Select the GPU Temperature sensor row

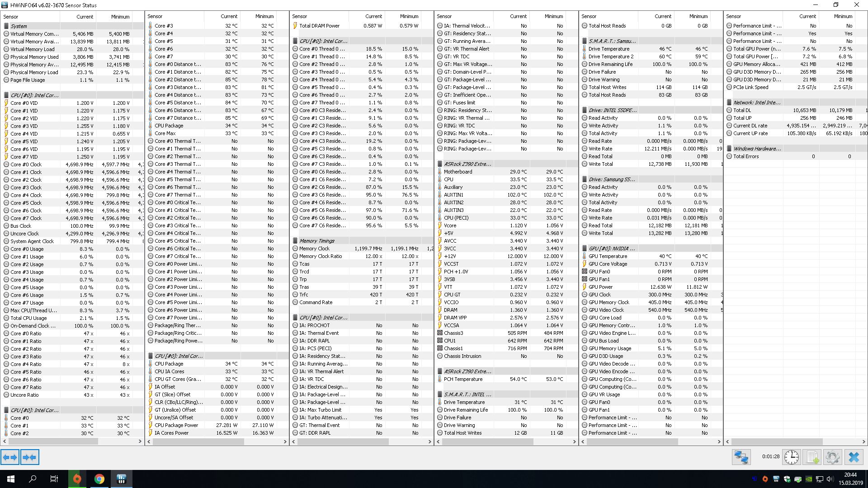click(608, 256)
